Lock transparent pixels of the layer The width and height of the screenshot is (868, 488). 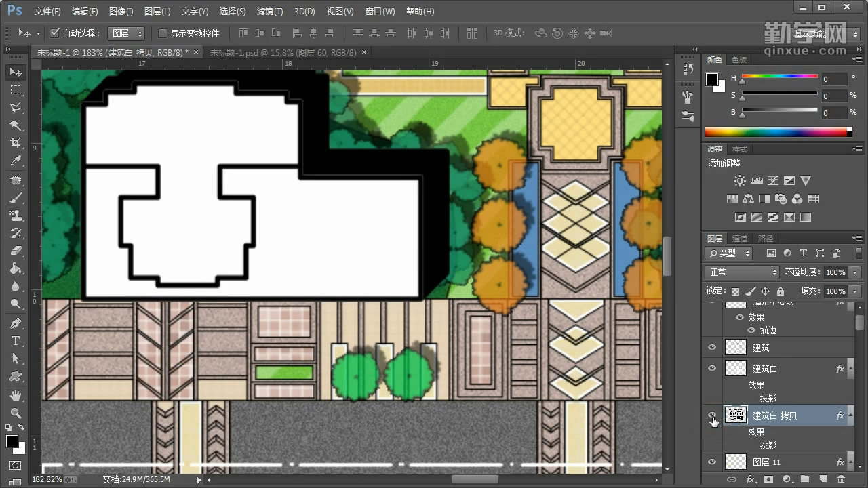(x=736, y=291)
